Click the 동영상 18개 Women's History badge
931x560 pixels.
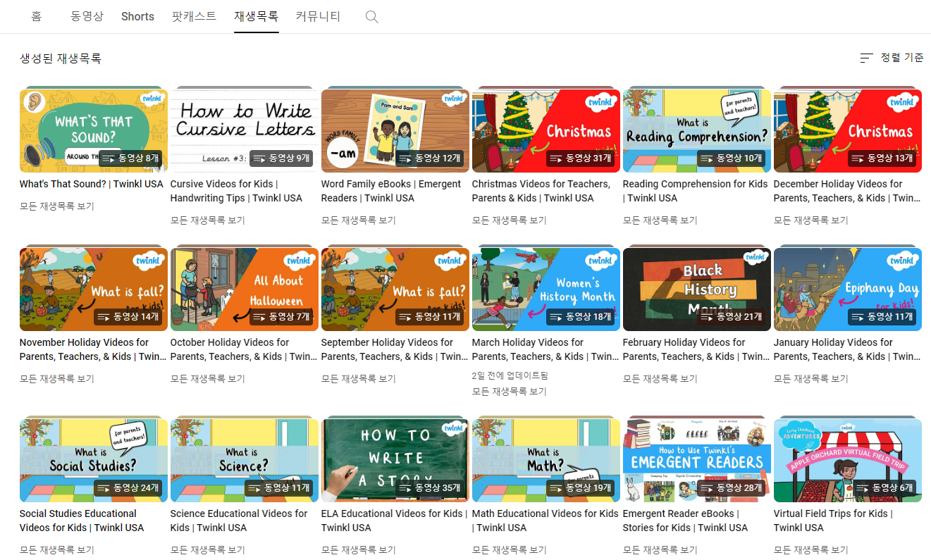point(581,317)
